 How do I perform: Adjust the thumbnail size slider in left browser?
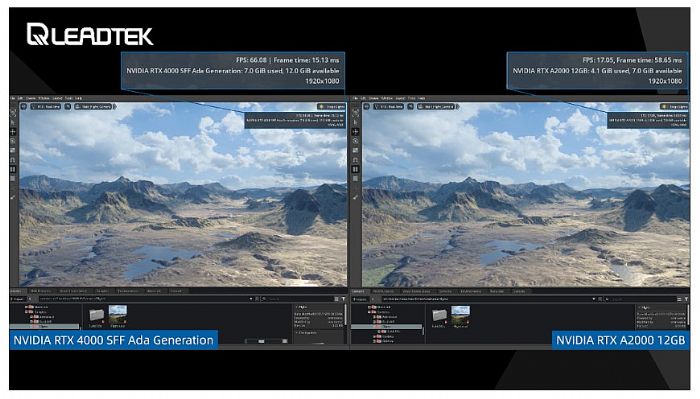[266, 341]
